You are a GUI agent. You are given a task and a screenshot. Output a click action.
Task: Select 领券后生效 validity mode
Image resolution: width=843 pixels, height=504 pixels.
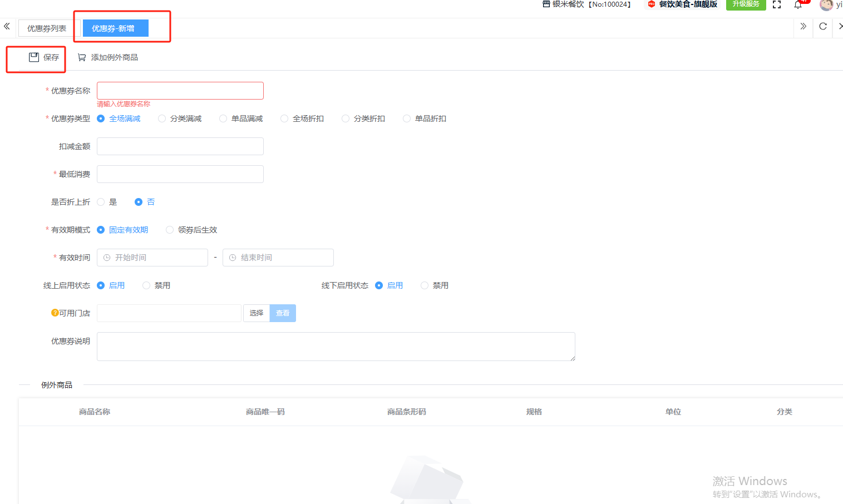coord(170,230)
